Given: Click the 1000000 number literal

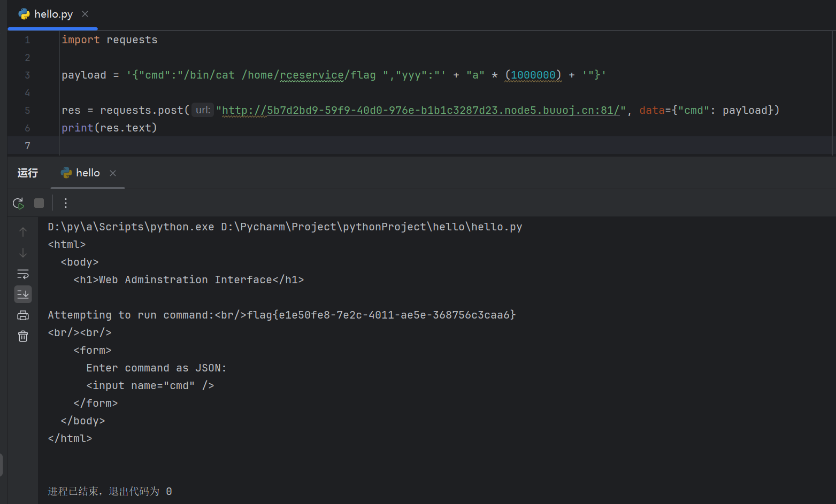Looking at the screenshot, I should pos(533,75).
